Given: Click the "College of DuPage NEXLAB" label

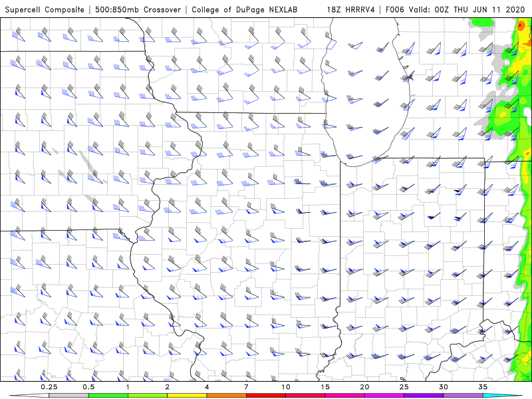Looking at the screenshot, I should (x=244, y=9).
